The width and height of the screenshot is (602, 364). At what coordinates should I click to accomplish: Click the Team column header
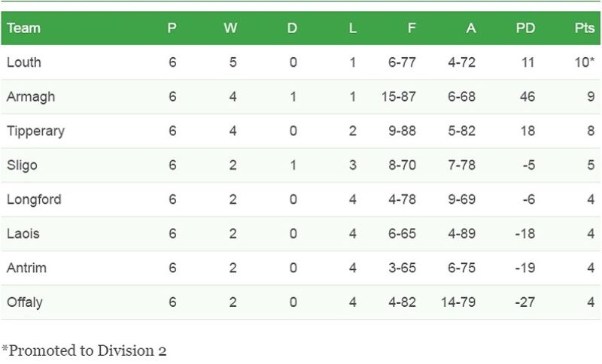(23, 29)
